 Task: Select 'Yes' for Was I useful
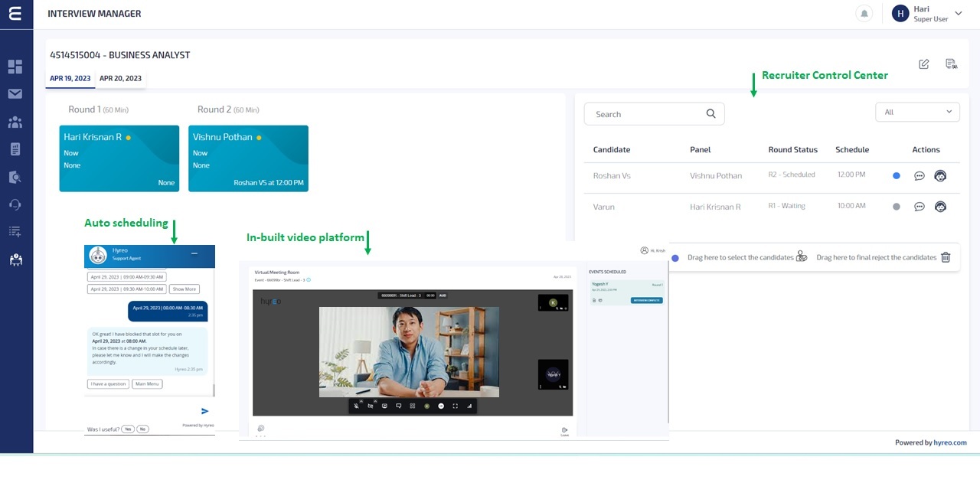tap(128, 429)
